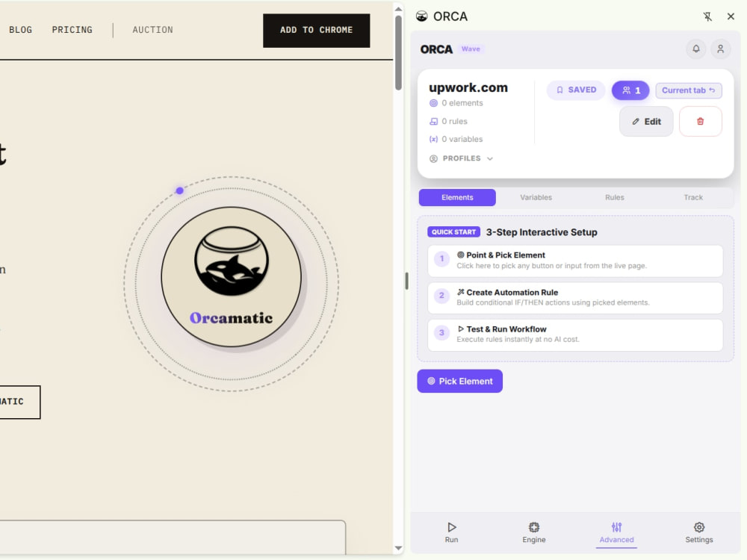Open the BLOG nav link
Viewport: 747px width, 560px height.
(x=20, y=30)
